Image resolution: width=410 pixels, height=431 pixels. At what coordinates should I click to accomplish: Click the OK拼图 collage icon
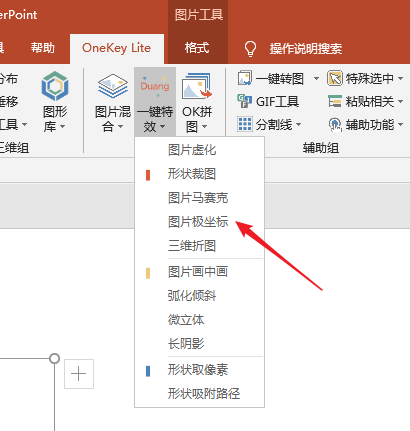[197, 86]
